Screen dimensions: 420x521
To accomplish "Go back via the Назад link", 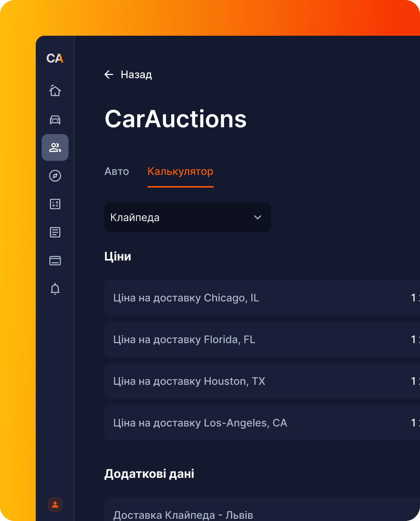I will [x=136, y=75].
